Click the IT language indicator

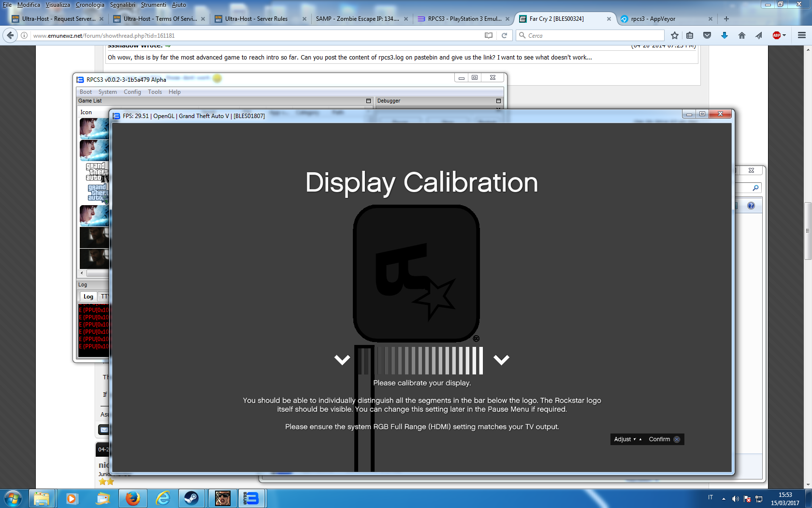click(x=710, y=497)
